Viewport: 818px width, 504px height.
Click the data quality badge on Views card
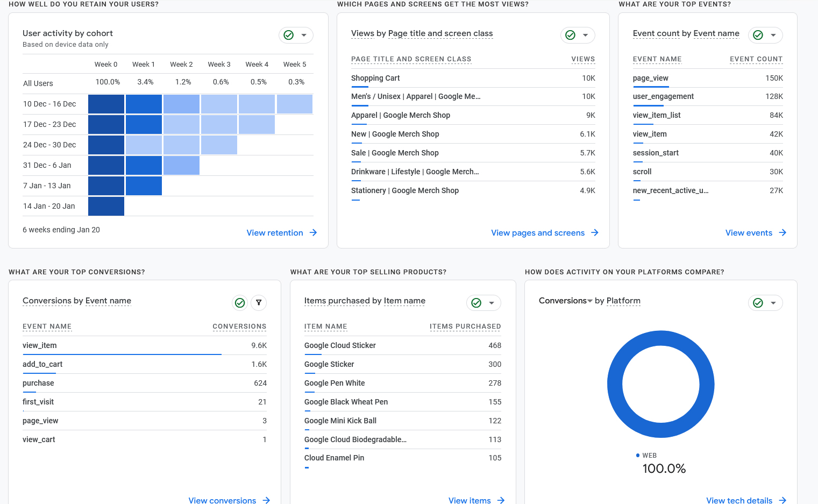click(x=570, y=35)
